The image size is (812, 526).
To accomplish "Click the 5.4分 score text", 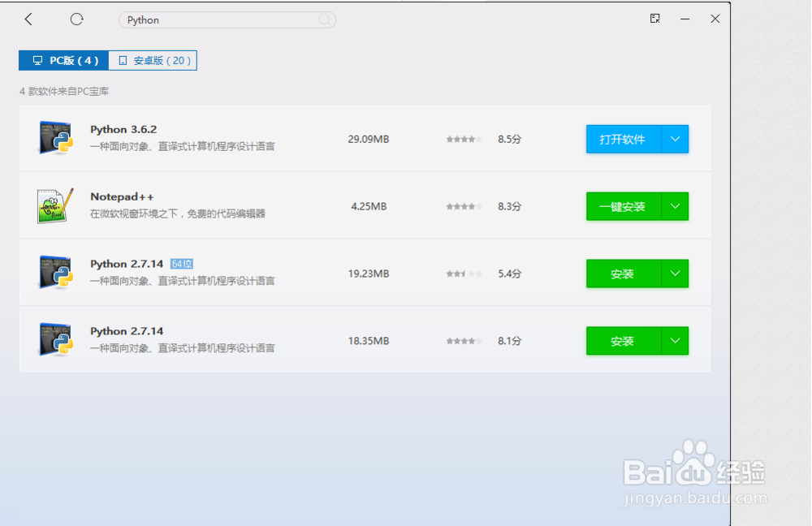I will pos(510,274).
